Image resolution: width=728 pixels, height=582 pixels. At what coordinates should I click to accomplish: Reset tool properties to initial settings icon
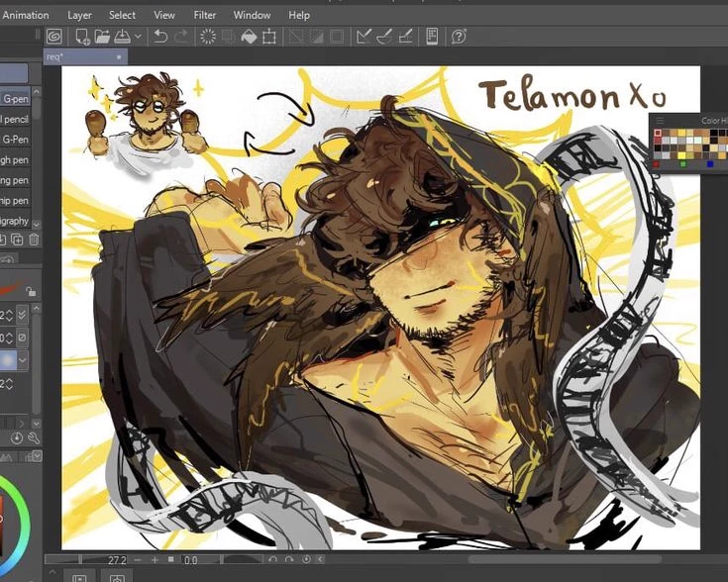pos(17,437)
